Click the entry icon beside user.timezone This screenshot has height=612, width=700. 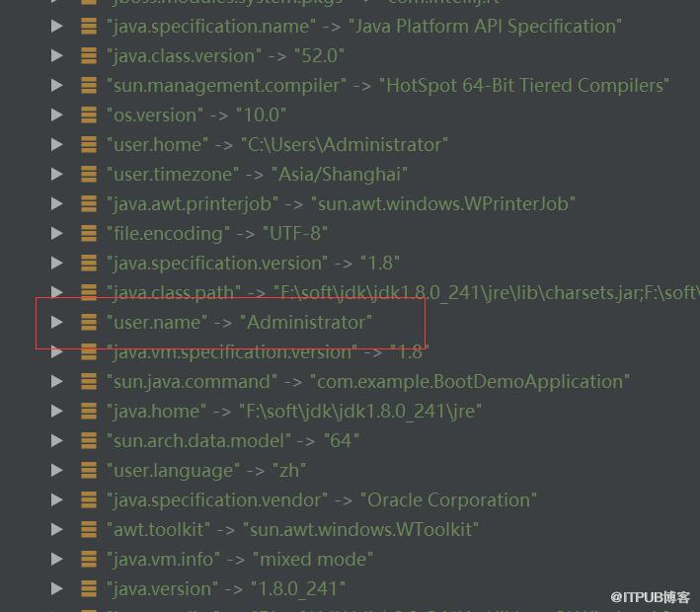point(89,174)
